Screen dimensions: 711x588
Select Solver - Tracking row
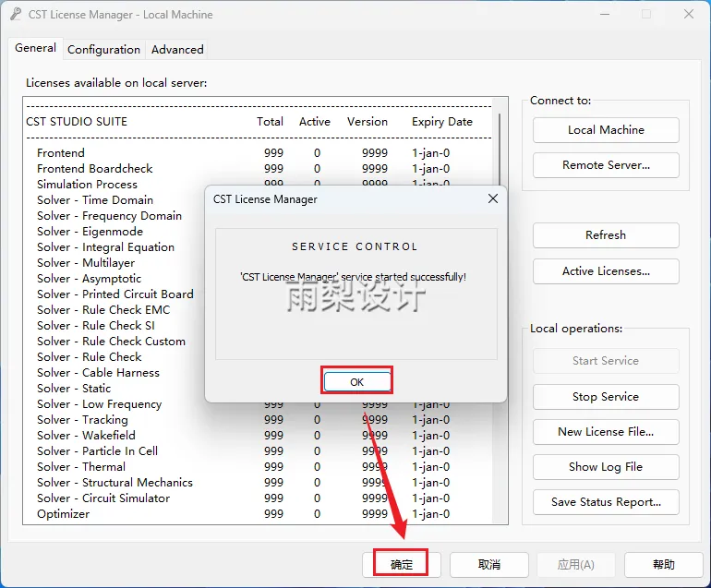click(243, 420)
